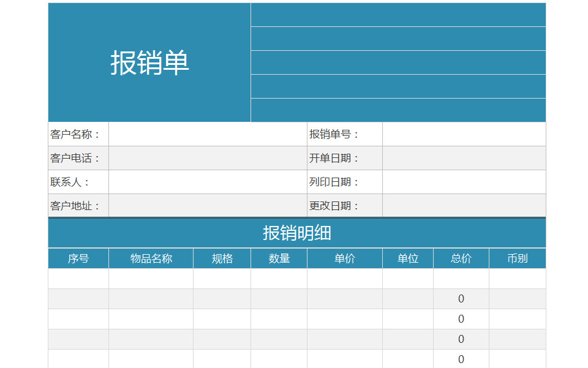Select the 客户名称 input field
Screen dimensions: 588x368
click(208, 134)
